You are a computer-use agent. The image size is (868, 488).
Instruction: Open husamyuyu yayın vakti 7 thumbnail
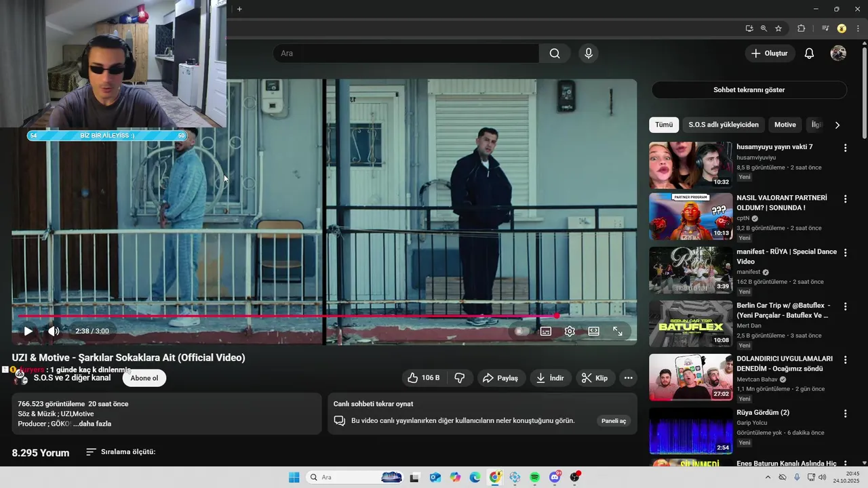coord(690,165)
